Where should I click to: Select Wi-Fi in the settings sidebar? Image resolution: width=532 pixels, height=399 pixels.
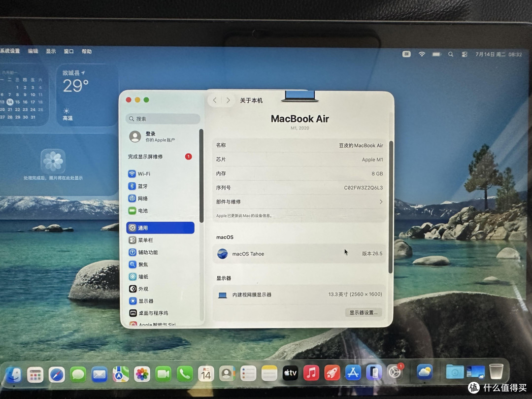tap(160, 174)
